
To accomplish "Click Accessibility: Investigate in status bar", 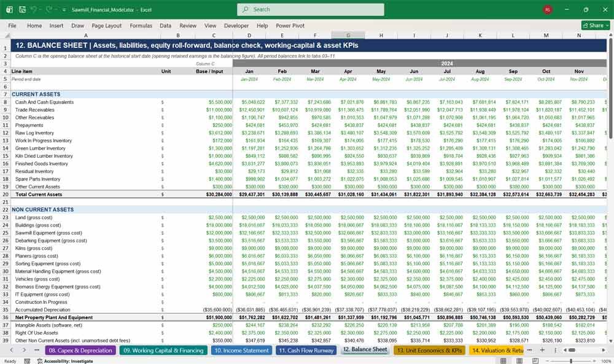I will [x=65, y=361].
